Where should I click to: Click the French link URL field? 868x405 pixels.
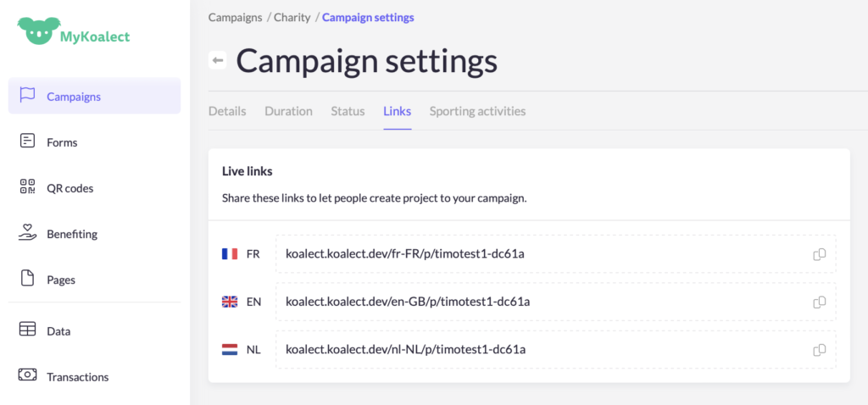click(542, 254)
